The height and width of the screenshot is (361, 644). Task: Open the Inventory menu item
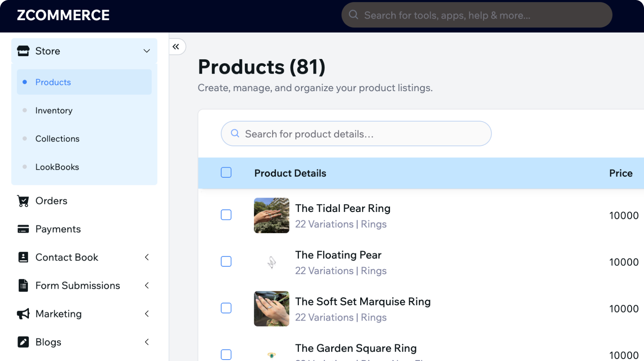(84, 110)
